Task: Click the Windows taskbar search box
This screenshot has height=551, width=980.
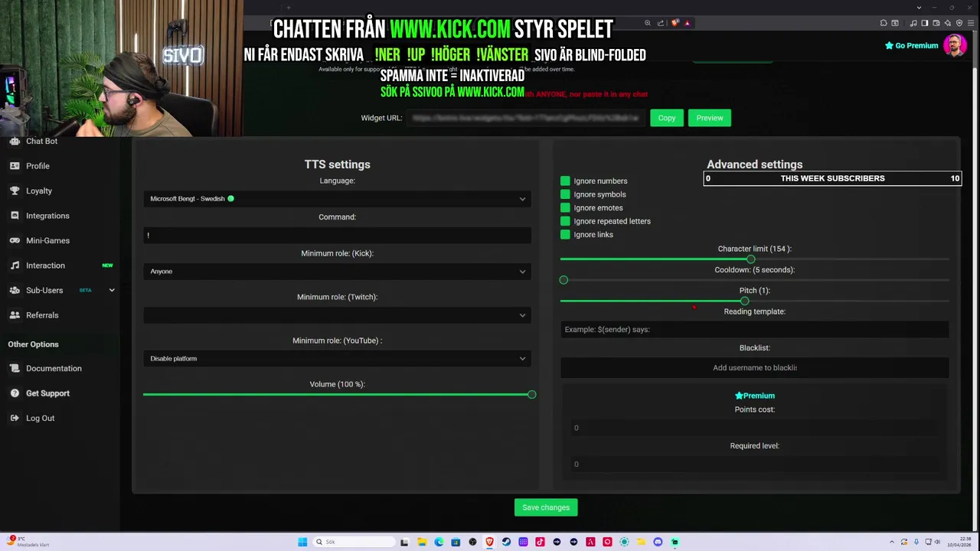Action: (354, 542)
